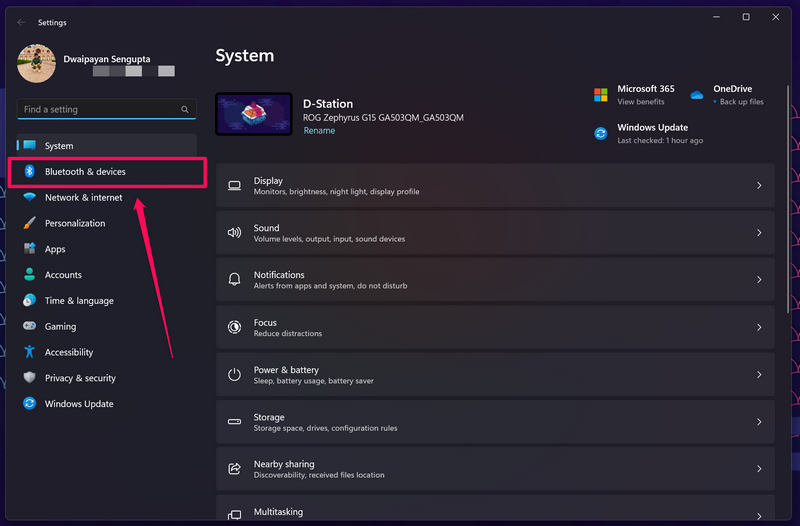Open Accounts section in sidebar
The height and width of the screenshot is (526, 800).
click(x=63, y=275)
